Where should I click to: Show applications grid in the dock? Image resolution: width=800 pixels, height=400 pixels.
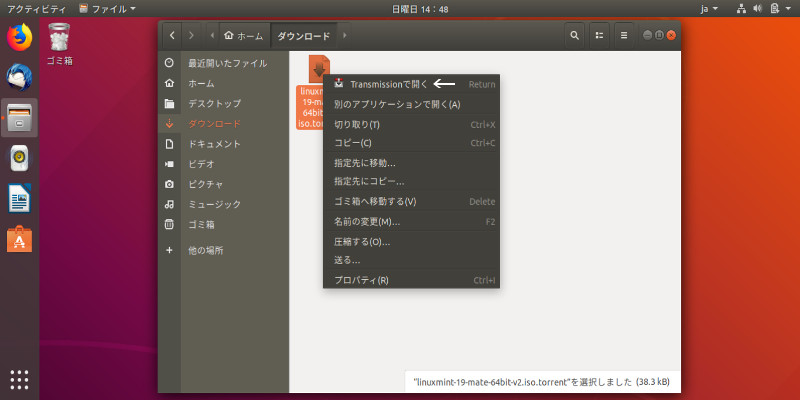click(x=19, y=380)
